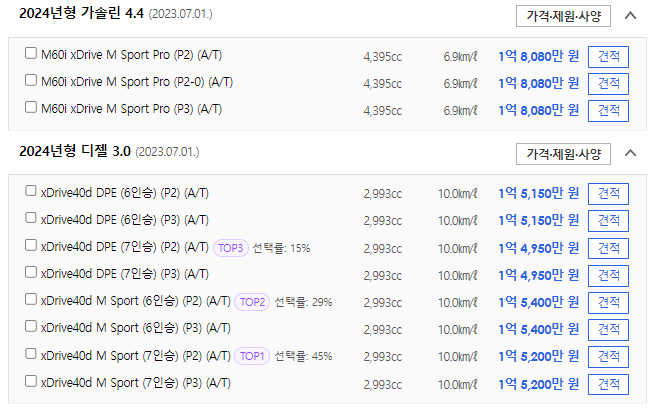This screenshot has width=654, height=412.
Task: Click price 1억 5,400만 원 of M Sport (6인승) (P2)
Action: (538, 302)
